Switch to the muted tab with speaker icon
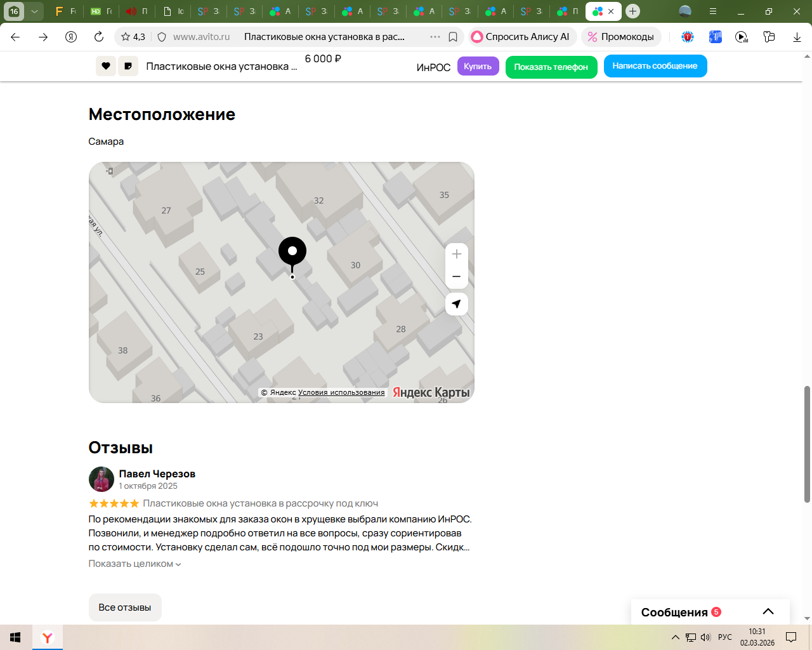 tap(136, 11)
